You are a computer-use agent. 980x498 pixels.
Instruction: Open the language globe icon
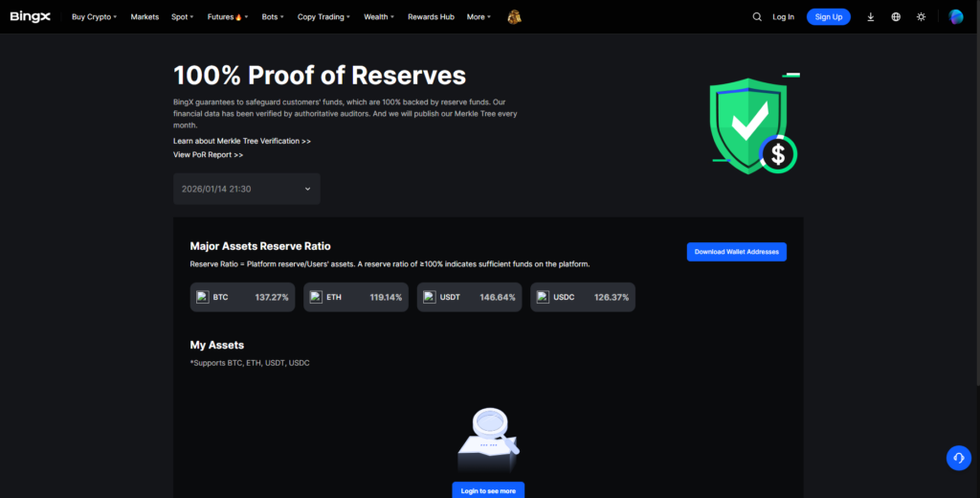point(896,17)
